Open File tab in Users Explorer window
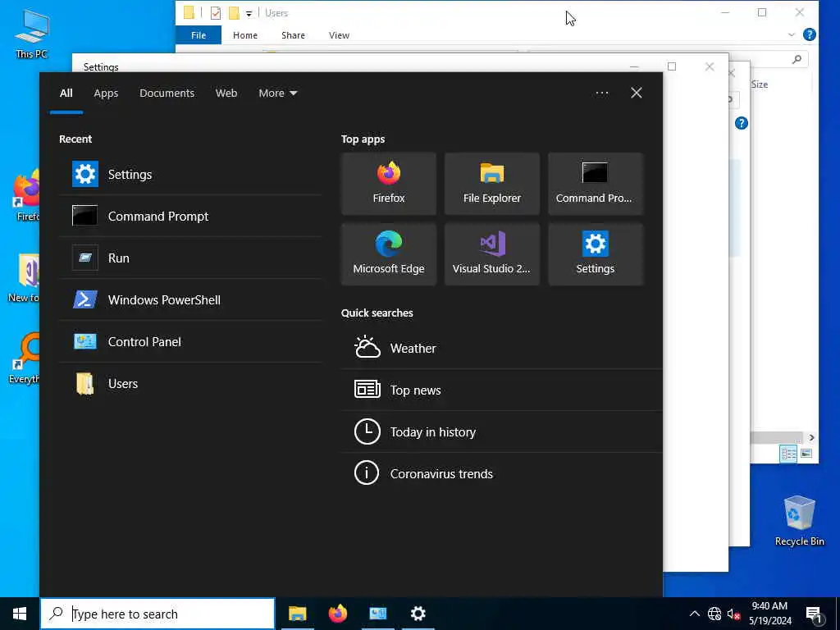 [199, 35]
